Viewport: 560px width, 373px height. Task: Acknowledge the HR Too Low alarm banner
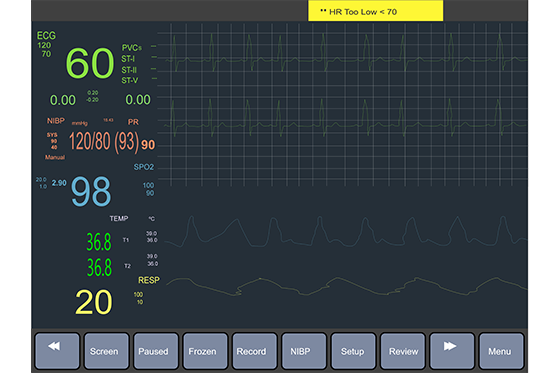point(375,11)
